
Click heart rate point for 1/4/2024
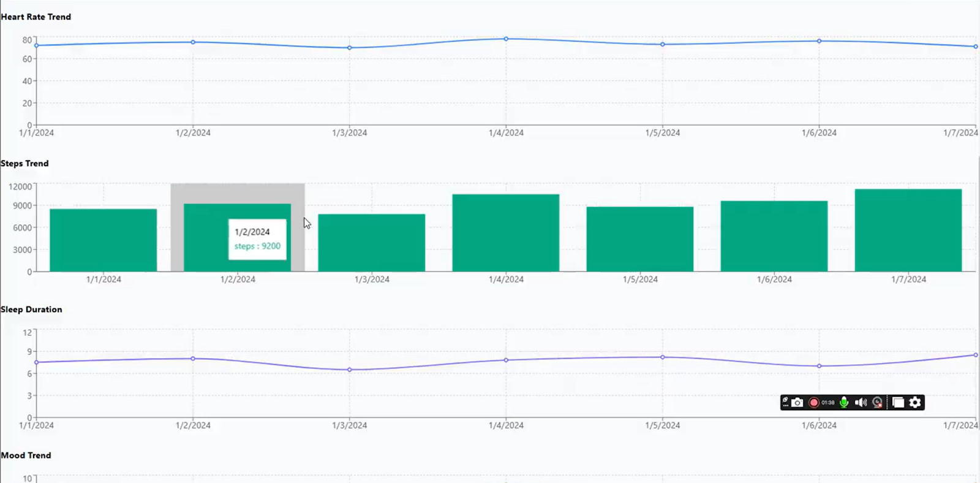click(506, 39)
